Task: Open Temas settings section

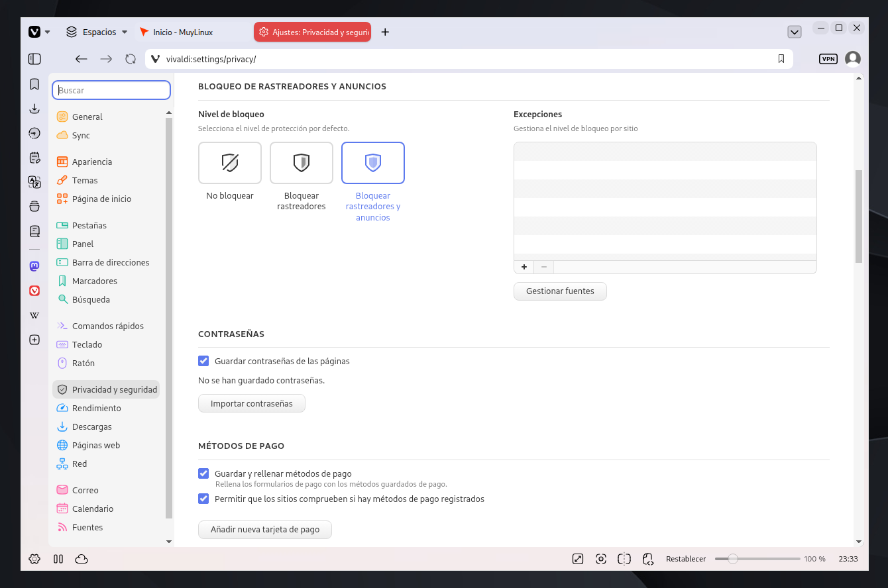Action: coord(106,180)
